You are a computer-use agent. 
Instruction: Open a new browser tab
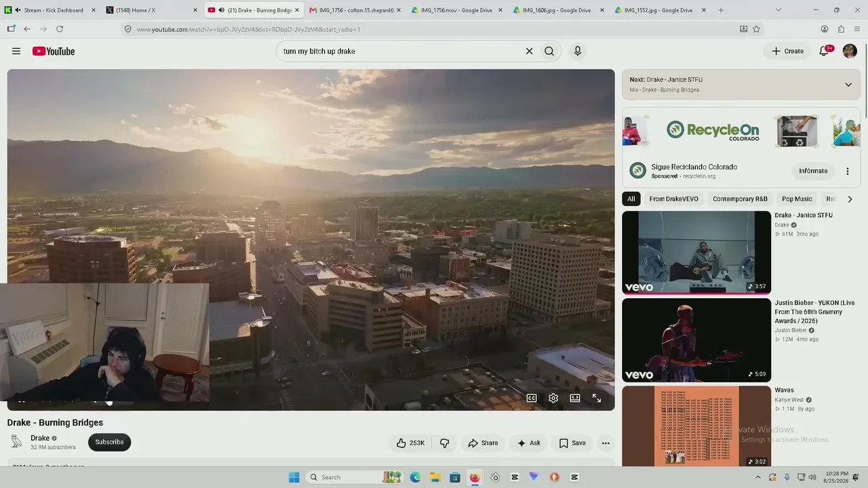721,10
